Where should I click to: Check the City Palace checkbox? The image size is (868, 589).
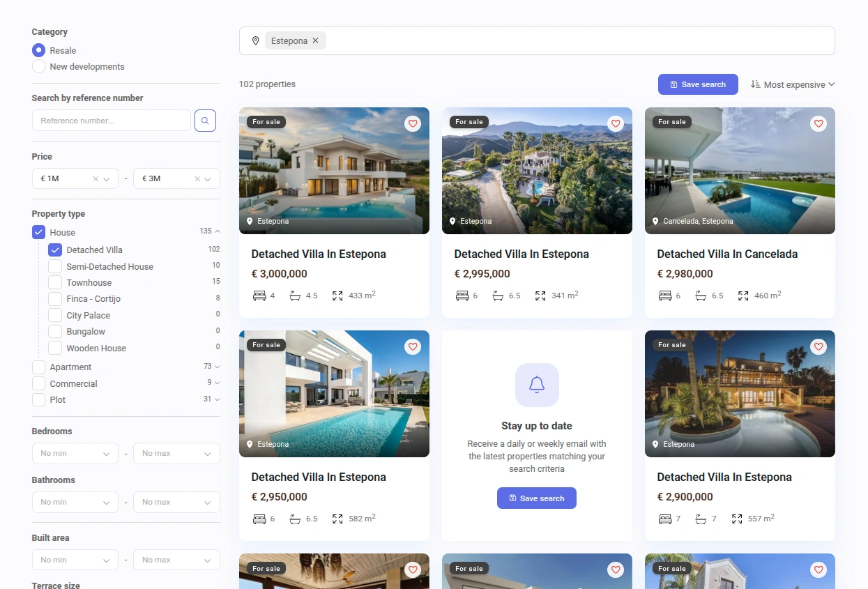click(55, 315)
